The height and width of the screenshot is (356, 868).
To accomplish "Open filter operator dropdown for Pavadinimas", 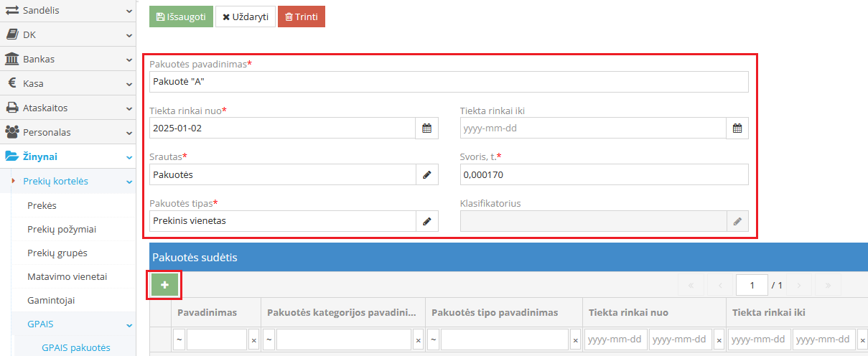I will pyautogui.click(x=179, y=340).
